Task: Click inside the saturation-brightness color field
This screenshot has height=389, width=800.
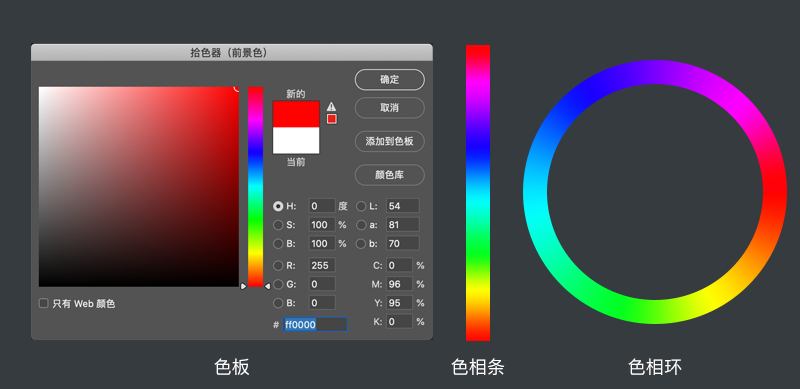Action: click(x=139, y=186)
